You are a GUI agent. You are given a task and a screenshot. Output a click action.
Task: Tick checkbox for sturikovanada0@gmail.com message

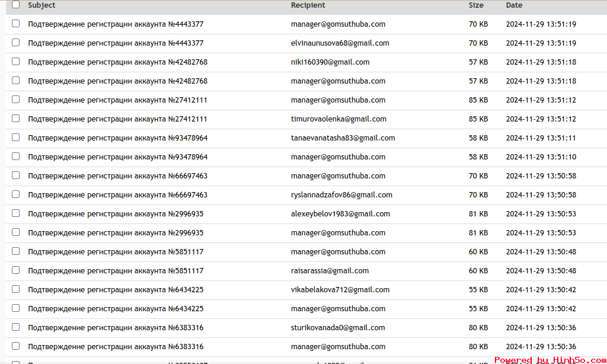(x=15, y=327)
